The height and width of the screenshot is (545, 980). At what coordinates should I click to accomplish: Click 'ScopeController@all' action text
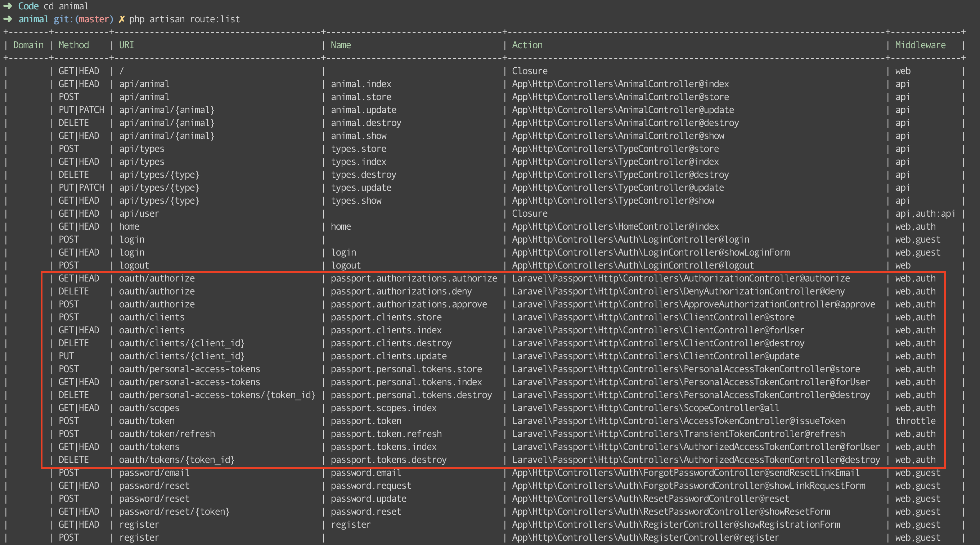point(732,408)
